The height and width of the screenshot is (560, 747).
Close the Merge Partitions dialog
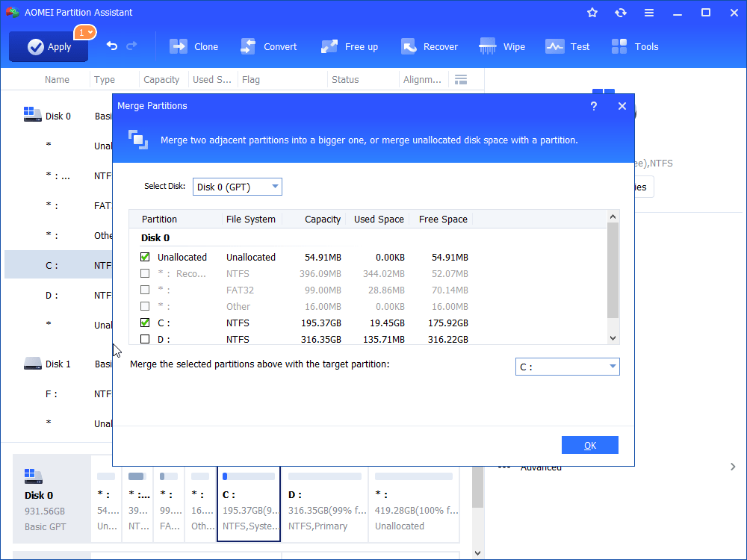(622, 106)
